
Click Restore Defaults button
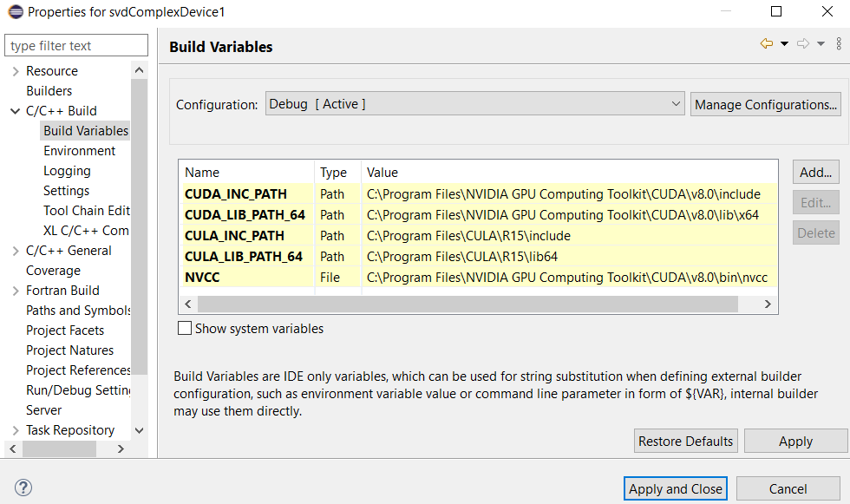click(685, 441)
